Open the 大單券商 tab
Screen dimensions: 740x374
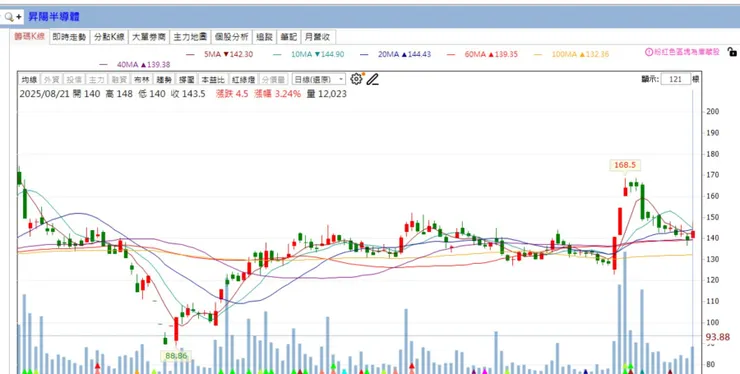(x=149, y=37)
